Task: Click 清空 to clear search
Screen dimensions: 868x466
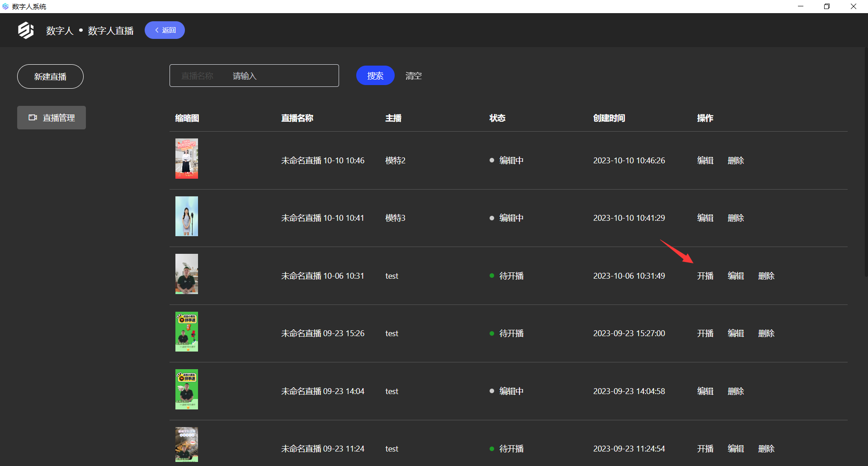Action: [414, 76]
